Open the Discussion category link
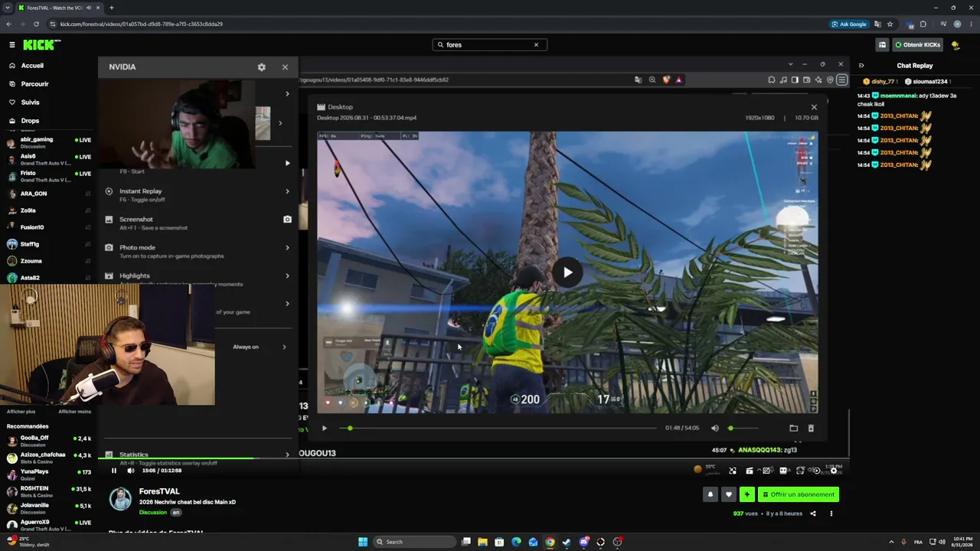Screen dimensions: 980x551 [x=153, y=513]
